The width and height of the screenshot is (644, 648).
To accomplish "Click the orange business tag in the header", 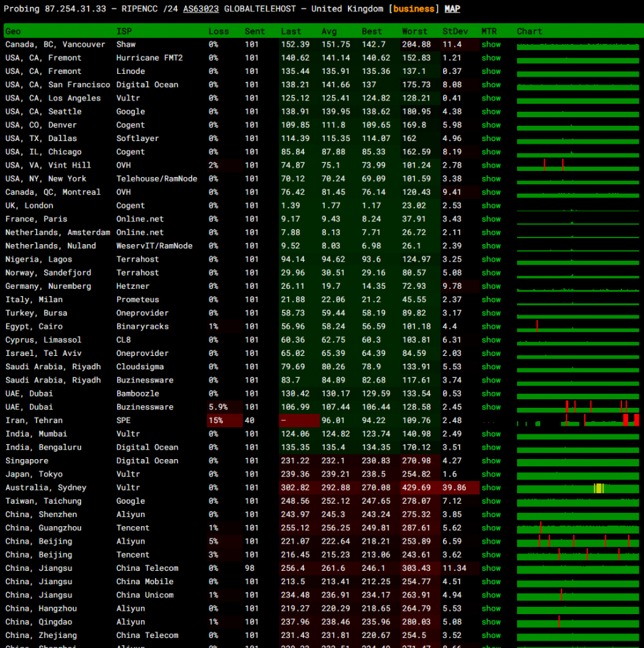I will click(x=414, y=9).
